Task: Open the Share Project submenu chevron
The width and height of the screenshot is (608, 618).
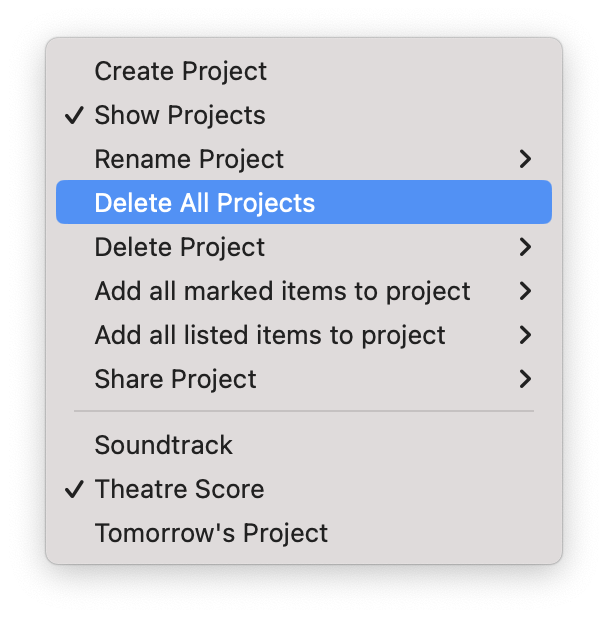Action: click(525, 379)
